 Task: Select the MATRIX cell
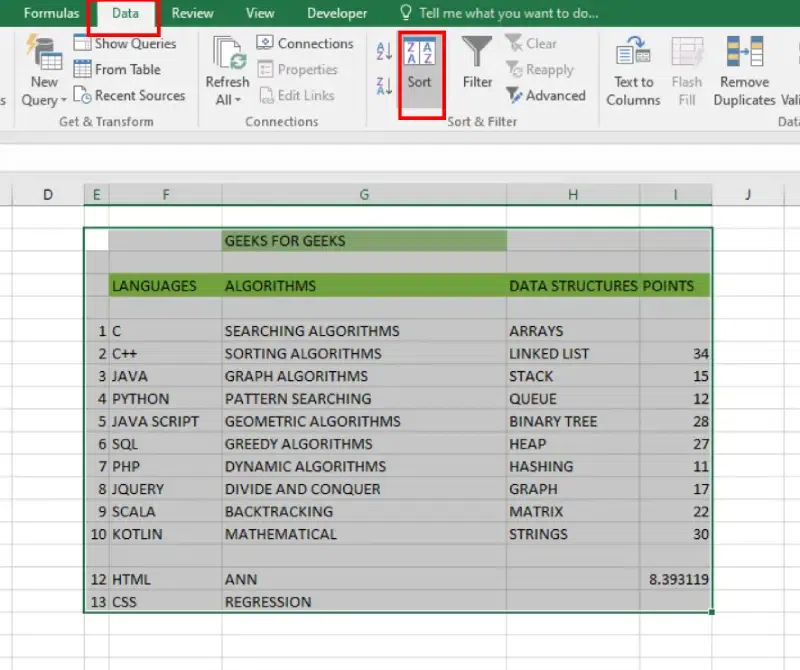coord(573,511)
